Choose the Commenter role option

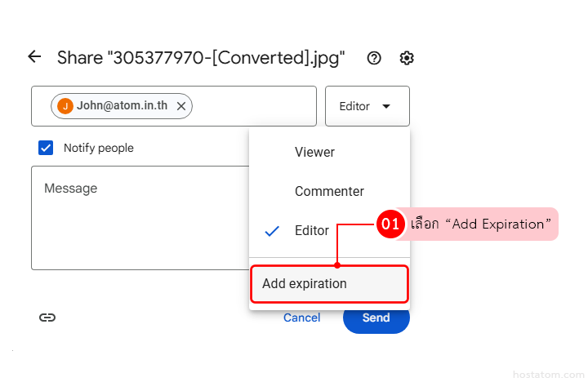(x=329, y=192)
